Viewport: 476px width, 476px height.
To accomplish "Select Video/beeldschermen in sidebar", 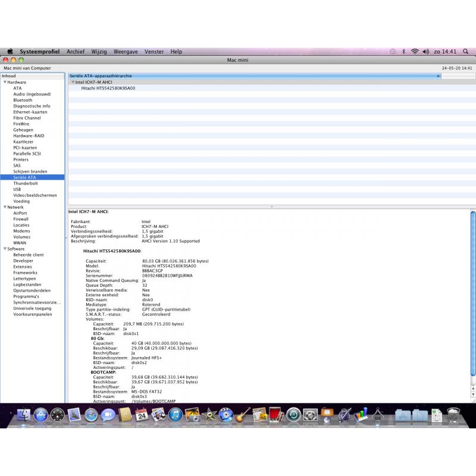I will coord(35,195).
